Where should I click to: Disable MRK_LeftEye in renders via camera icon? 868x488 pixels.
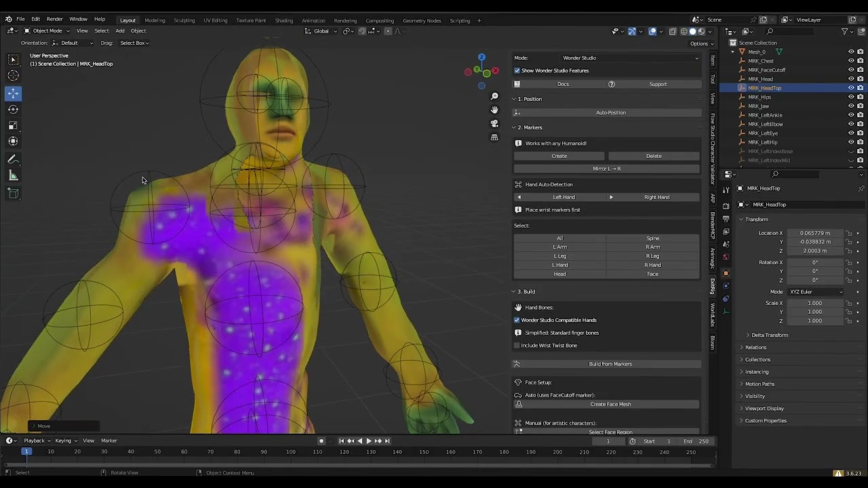click(861, 133)
